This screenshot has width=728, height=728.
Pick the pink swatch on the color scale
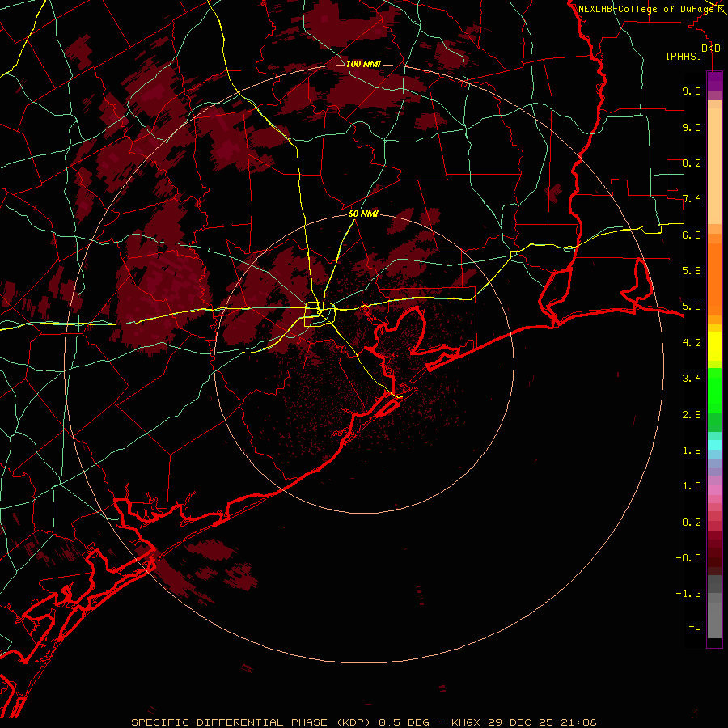[714, 490]
